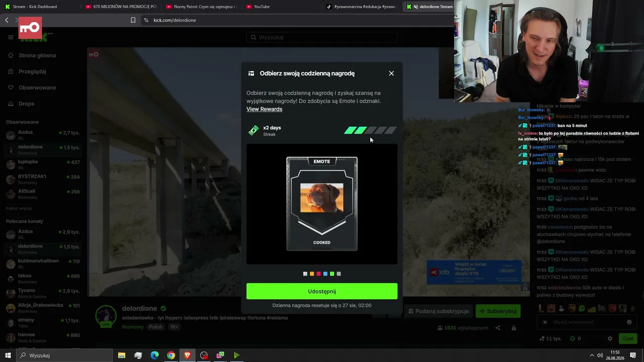
Task: Click the Kick Wyszukaj search field
Action: [x=322, y=37]
